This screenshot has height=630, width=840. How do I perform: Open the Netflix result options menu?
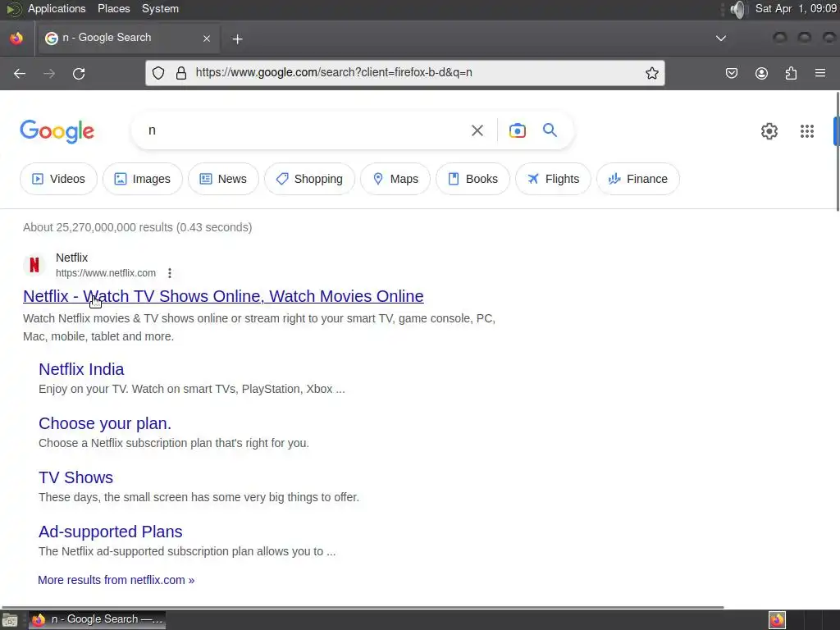[x=169, y=273]
